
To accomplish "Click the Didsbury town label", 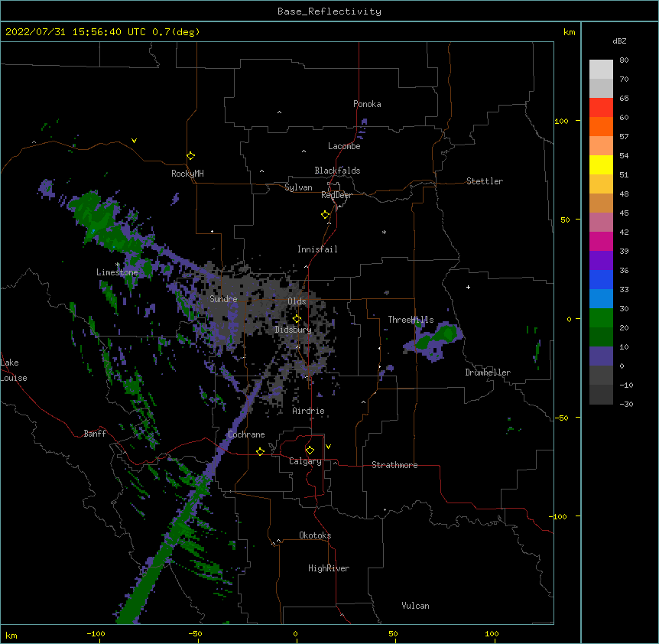I will click(x=293, y=330).
